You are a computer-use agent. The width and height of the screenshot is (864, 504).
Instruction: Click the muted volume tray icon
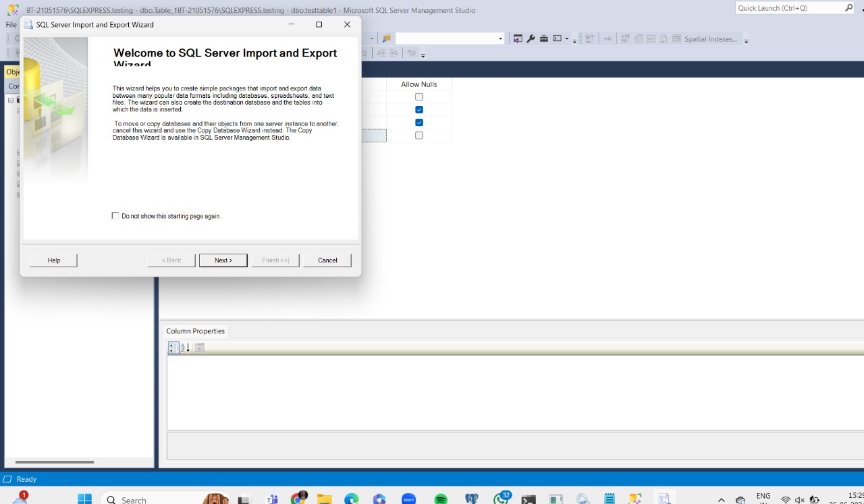click(800, 500)
